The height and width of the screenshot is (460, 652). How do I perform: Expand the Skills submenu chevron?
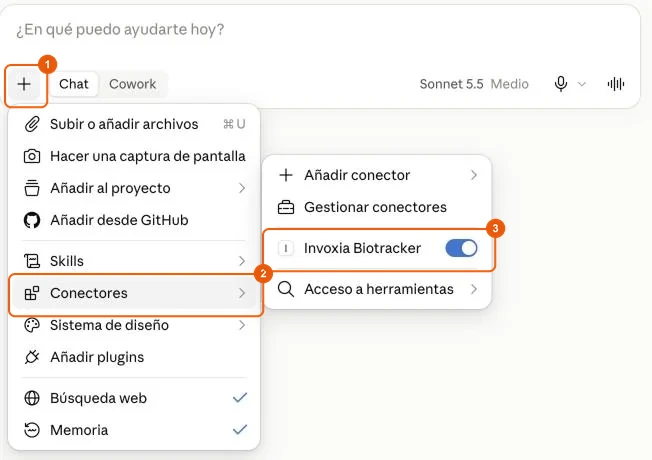[242, 261]
